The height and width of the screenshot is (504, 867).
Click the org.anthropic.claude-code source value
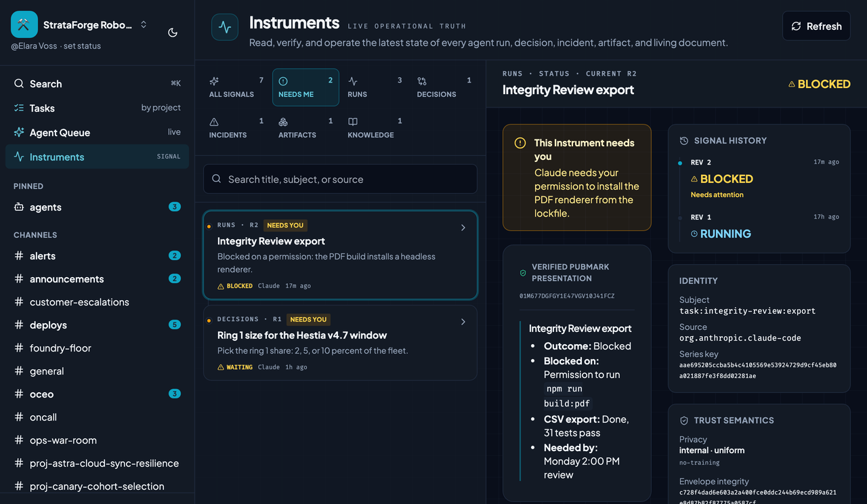click(740, 337)
